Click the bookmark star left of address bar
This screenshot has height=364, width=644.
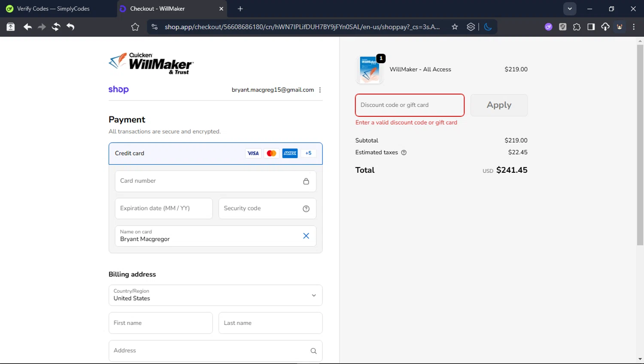[x=135, y=27]
